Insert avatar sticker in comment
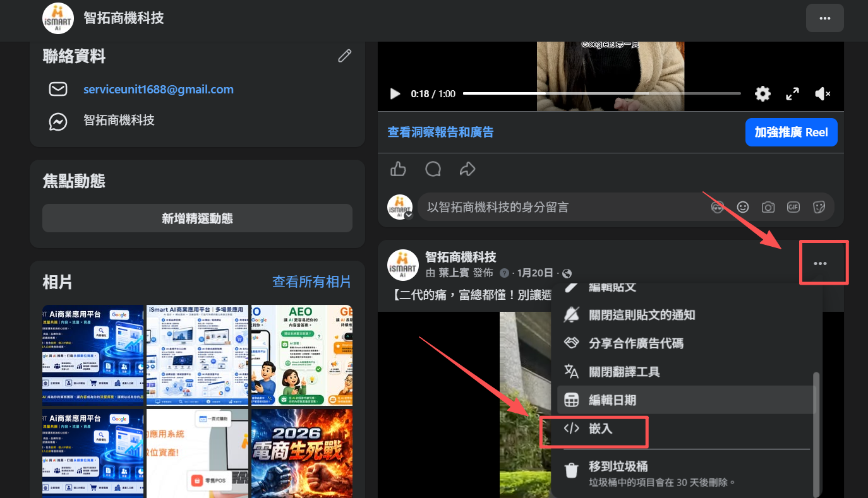Image resolution: width=868 pixels, height=498 pixels. 717,207
